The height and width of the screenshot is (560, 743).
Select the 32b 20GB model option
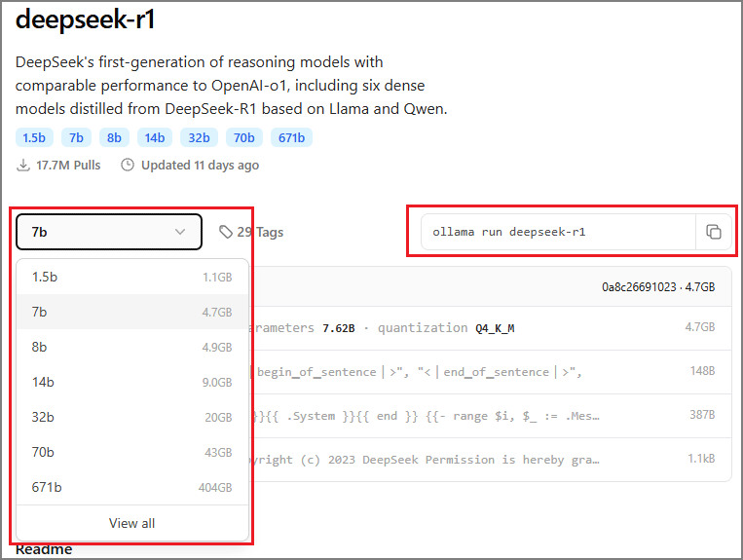click(131, 417)
